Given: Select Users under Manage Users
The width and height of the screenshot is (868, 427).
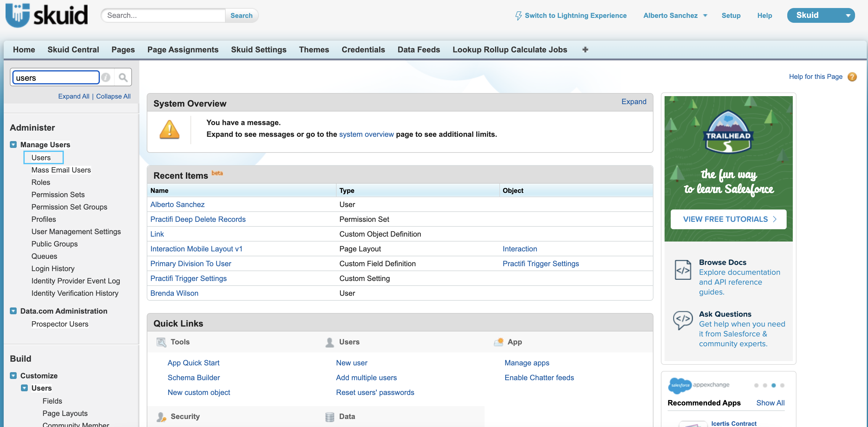Looking at the screenshot, I should click(x=41, y=158).
